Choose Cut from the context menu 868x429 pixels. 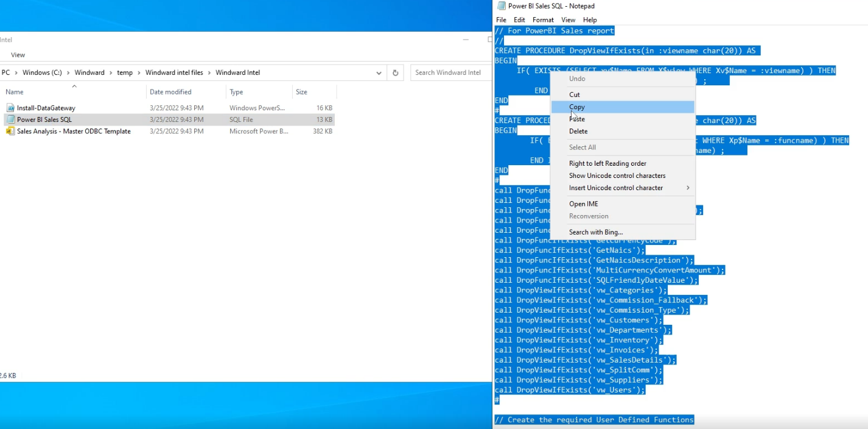point(623,94)
